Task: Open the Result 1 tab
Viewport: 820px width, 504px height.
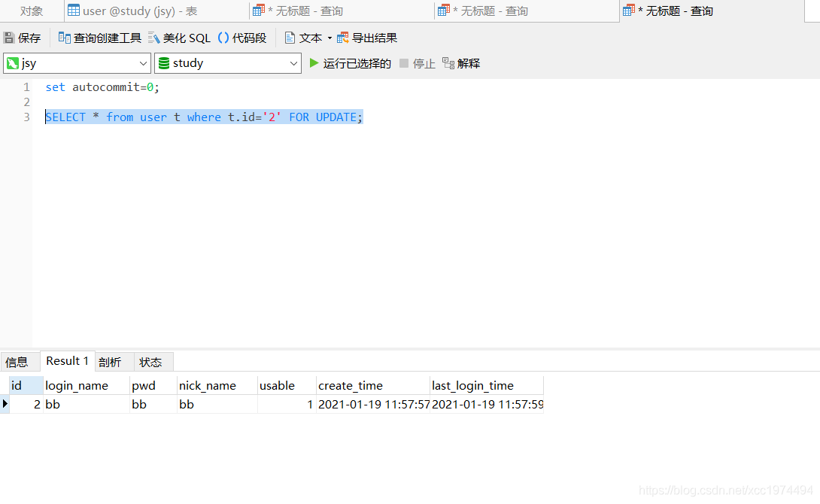Action: pyautogui.click(x=68, y=361)
